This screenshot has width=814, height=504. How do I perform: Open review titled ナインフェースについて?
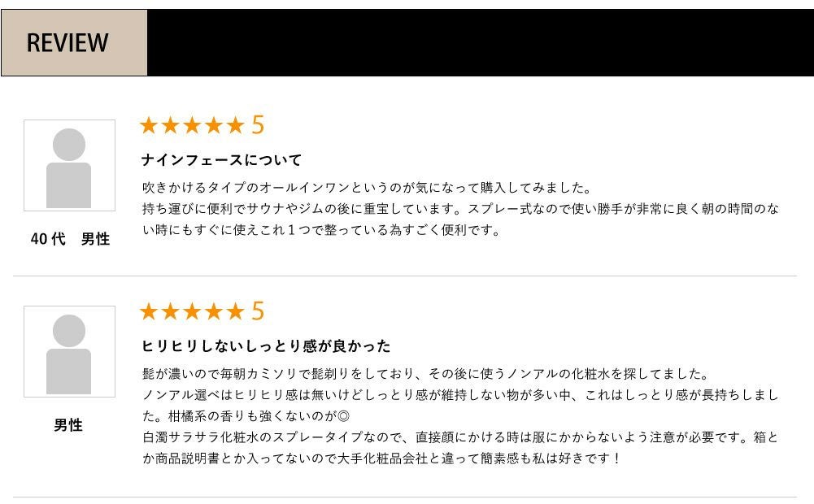221,160
